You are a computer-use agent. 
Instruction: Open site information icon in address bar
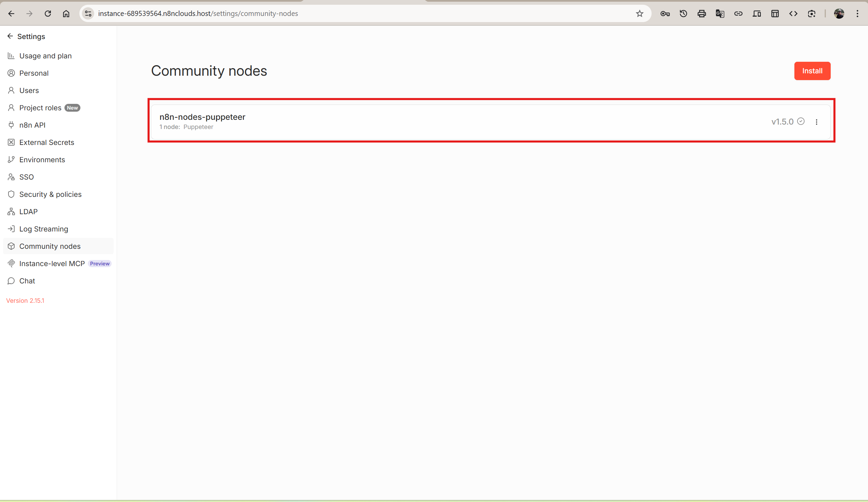coord(88,14)
